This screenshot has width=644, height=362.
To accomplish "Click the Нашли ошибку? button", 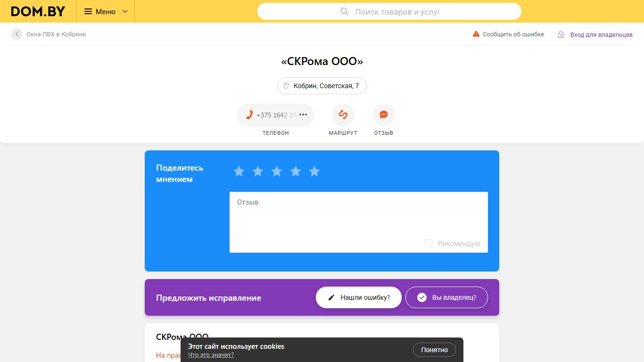I will (x=359, y=297).
